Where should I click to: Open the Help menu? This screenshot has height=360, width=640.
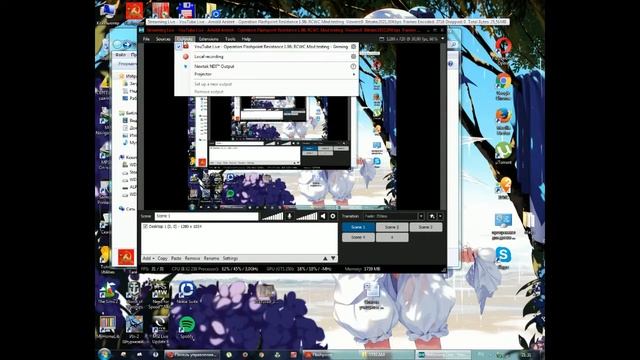pos(246,39)
